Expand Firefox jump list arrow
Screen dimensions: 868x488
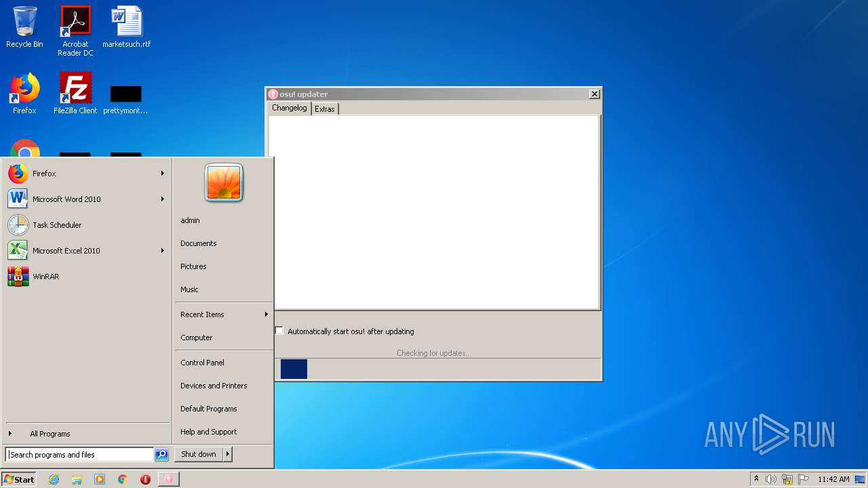(162, 174)
